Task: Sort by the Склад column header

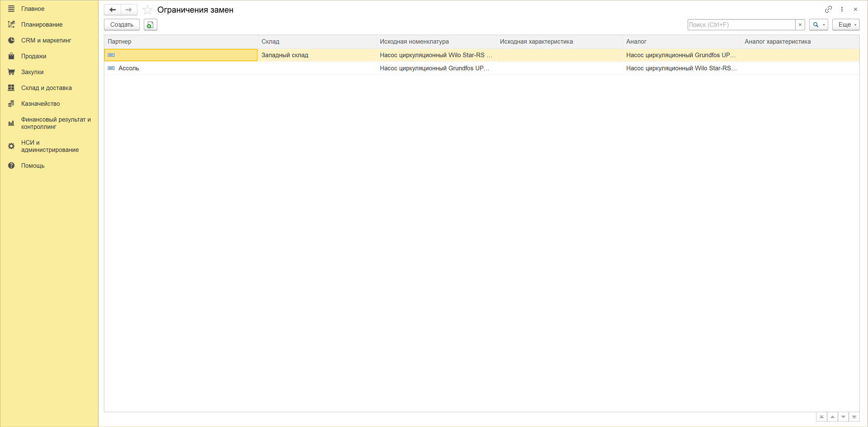Action: (317, 42)
